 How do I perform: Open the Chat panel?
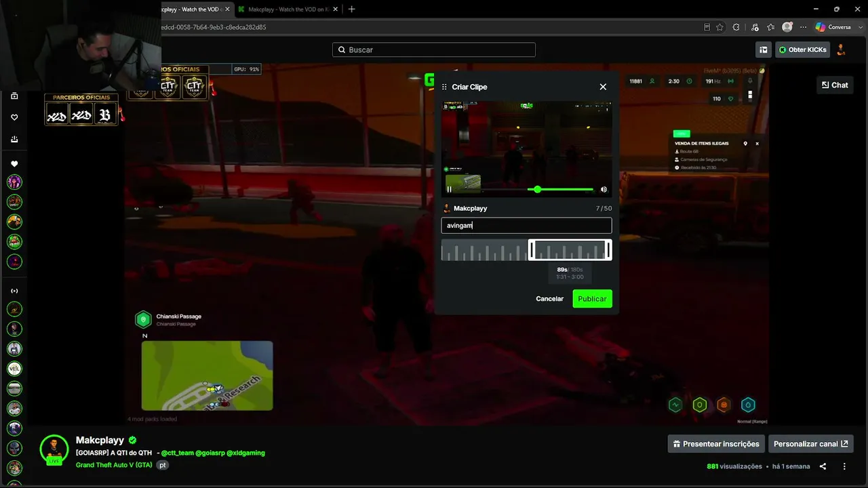pyautogui.click(x=835, y=85)
